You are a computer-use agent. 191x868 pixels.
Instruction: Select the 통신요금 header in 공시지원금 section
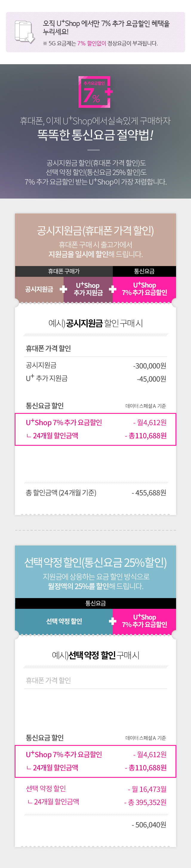(x=144, y=271)
